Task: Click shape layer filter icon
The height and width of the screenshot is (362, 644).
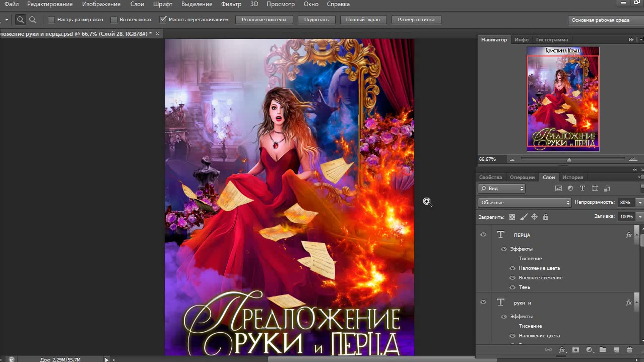Action: pos(595,188)
